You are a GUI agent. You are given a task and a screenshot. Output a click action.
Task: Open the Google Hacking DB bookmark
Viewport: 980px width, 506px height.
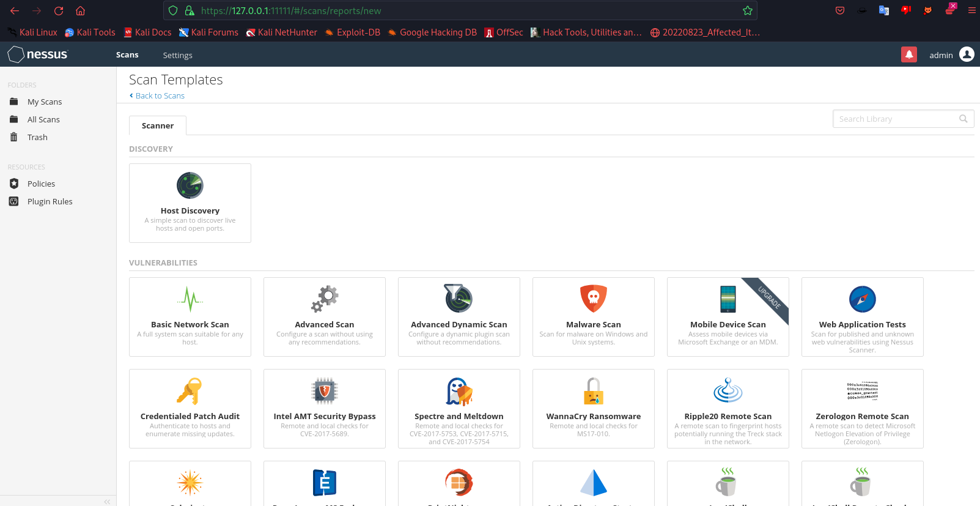pos(432,32)
